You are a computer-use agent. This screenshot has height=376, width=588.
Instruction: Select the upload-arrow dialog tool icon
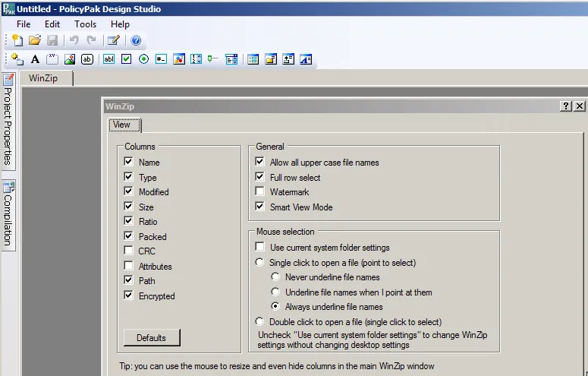[288, 59]
